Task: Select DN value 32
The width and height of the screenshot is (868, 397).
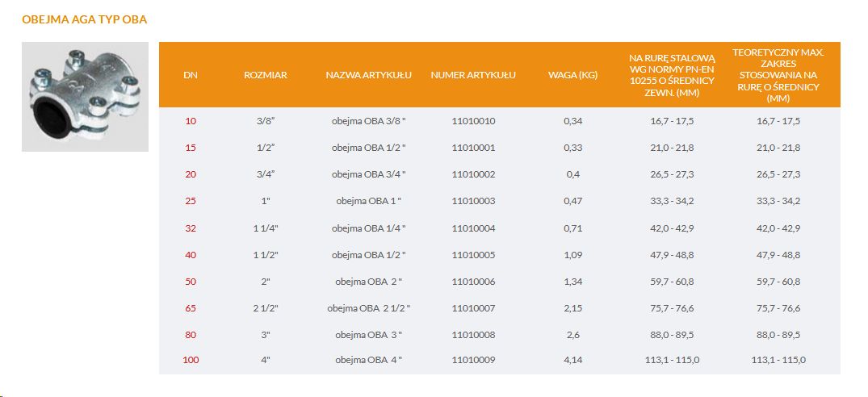Action: tap(191, 228)
